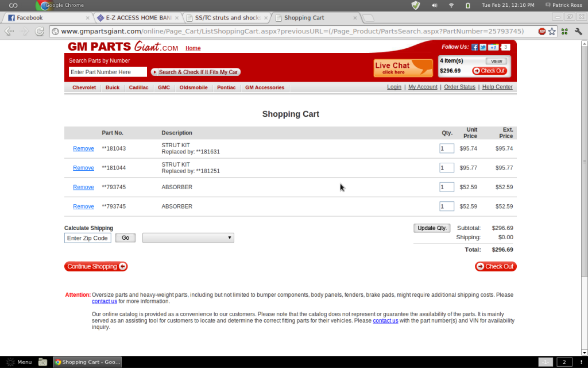Focus the Enter Zip Code field
The height and width of the screenshot is (368, 588).
(88, 238)
